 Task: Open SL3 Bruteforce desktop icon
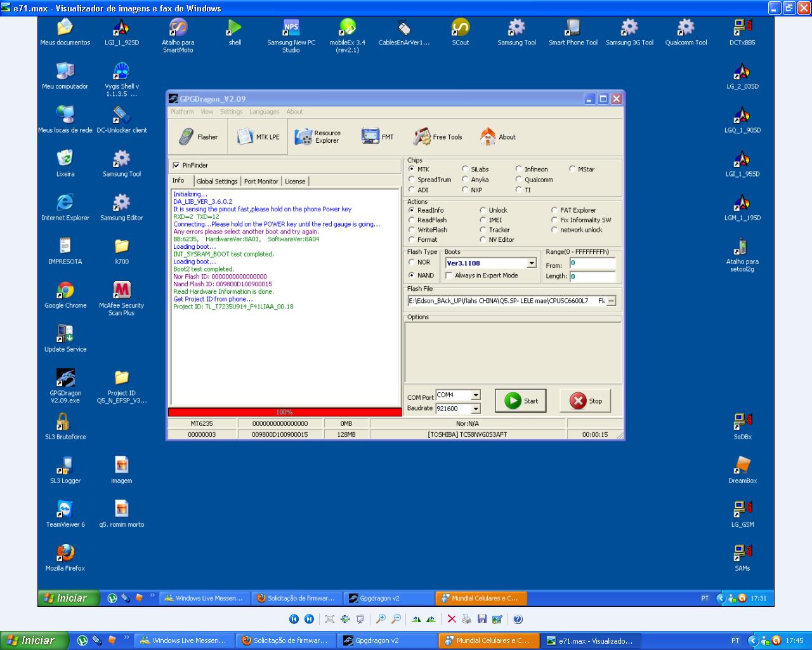pyautogui.click(x=65, y=427)
